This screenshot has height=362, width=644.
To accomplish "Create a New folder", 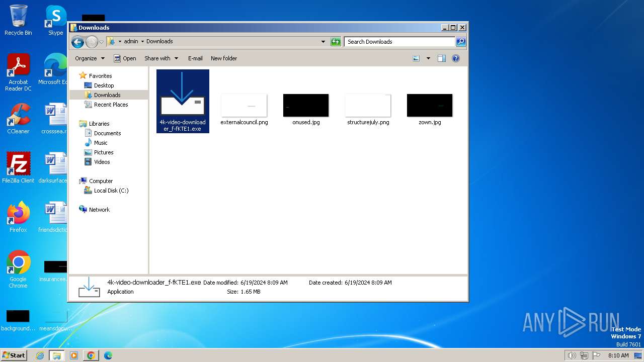I will 224,58.
